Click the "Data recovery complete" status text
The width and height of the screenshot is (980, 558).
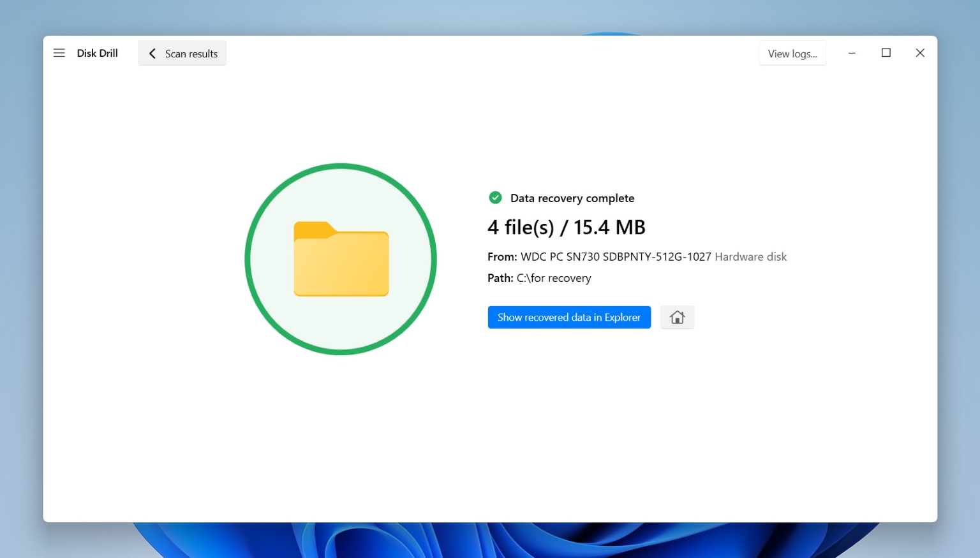pyautogui.click(x=572, y=198)
